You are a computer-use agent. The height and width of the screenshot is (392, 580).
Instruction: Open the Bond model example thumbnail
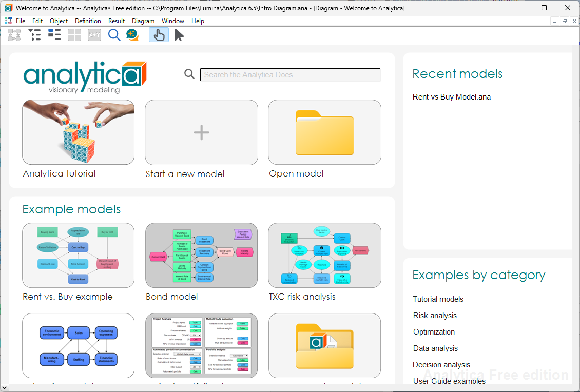(x=201, y=255)
